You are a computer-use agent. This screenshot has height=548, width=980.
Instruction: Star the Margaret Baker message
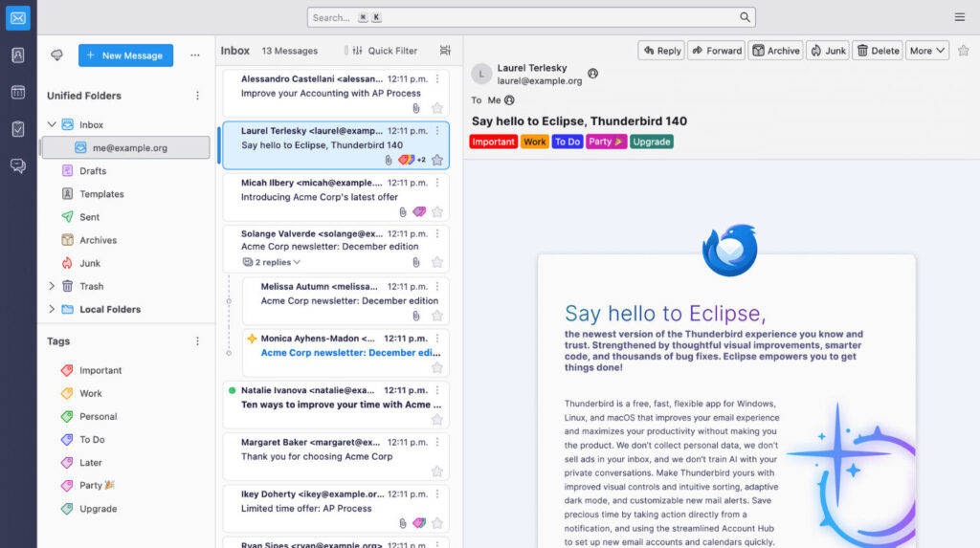[437, 471]
